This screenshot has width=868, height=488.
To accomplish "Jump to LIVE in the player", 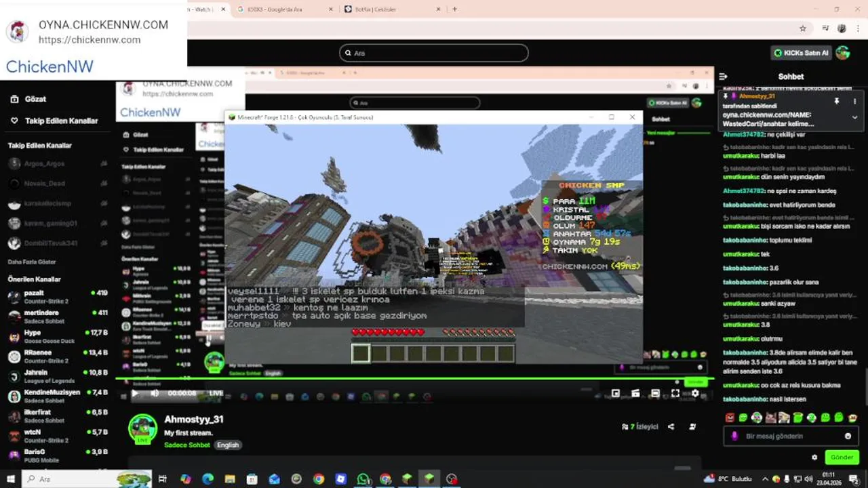I will pyautogui.click(x=216, y=393).
